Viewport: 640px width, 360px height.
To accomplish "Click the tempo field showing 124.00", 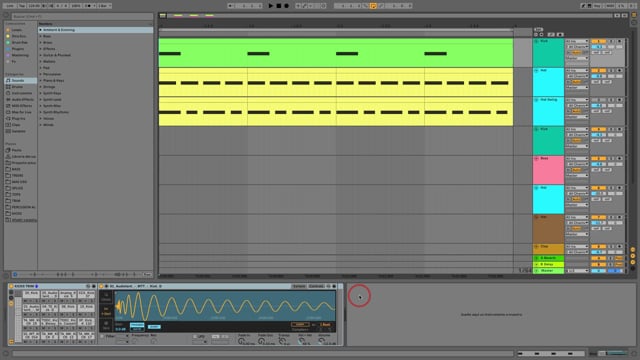I will [x=34, y=6].
